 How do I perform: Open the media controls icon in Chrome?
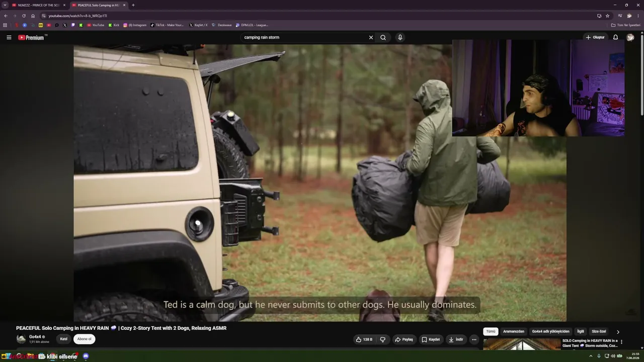(x=620, y=16)
